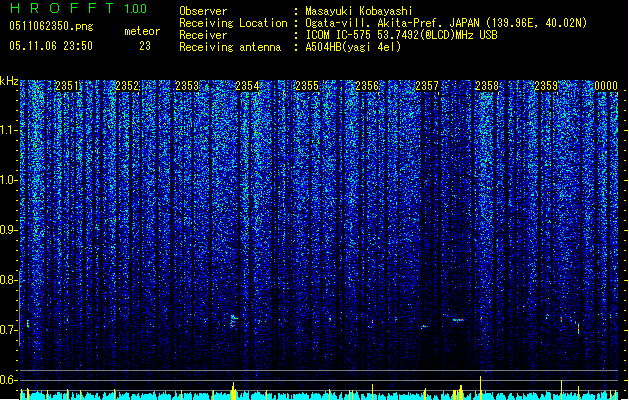The height and width of the screenshot is (400, 629).
Task: Click the 'Receiver' field label
Action: (x=203, y=35)
